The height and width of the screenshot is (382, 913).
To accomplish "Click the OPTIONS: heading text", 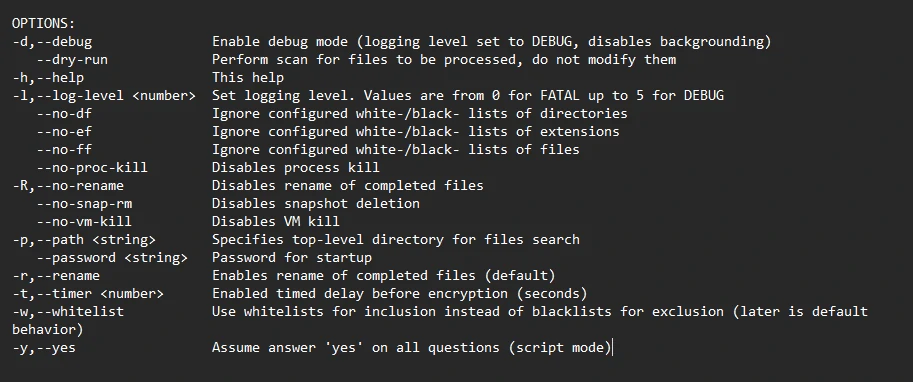I will 44,24.
